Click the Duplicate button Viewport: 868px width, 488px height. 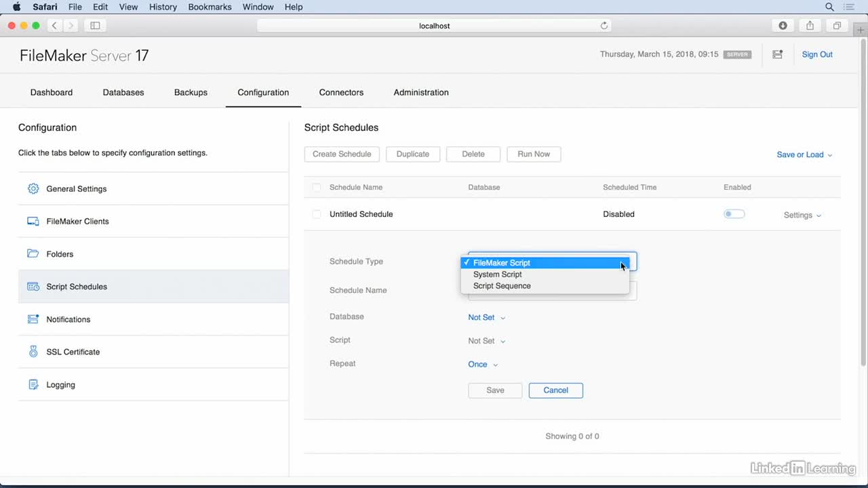(x=413, y=154)
